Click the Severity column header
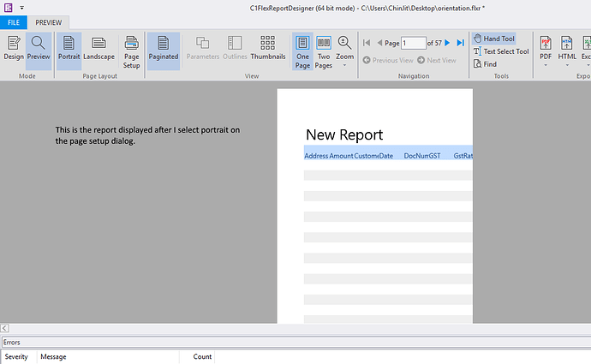The width and height of the screenshot is (591, 364). pos(16,356)
